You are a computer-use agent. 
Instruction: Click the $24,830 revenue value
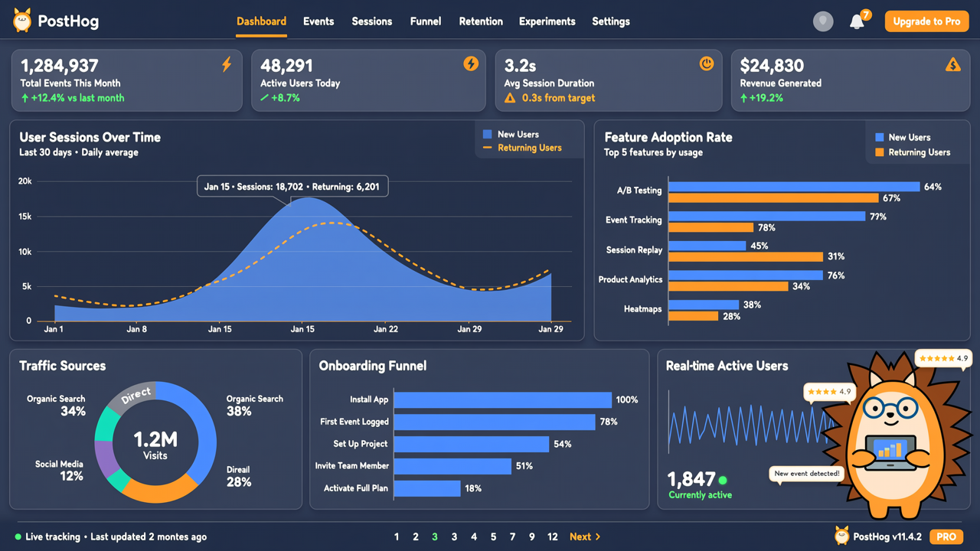click(772, 66)
